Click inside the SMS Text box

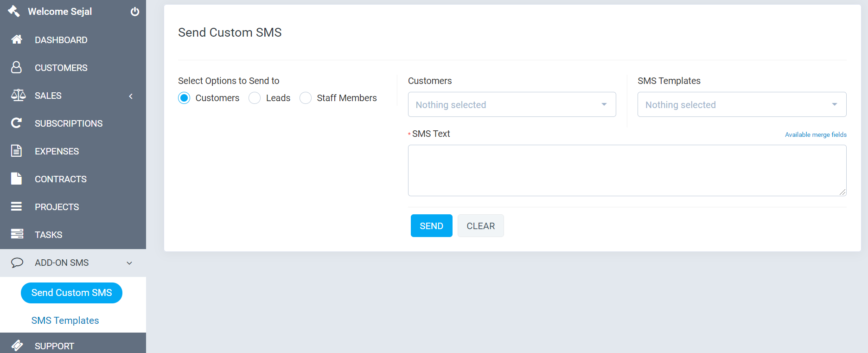tap(627, 170)
